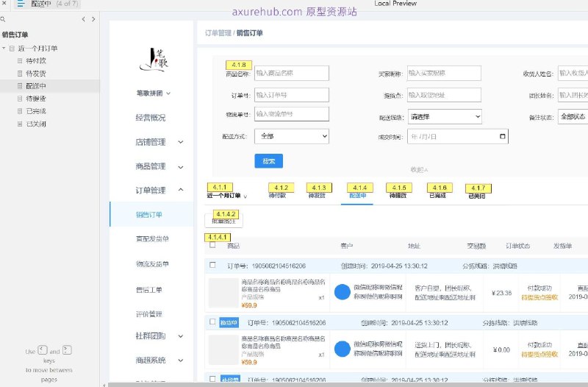Focus the 买家昵称 input field
Viewport: 588px width, 387px height.
pyautogui.click(x=445, y=73)
